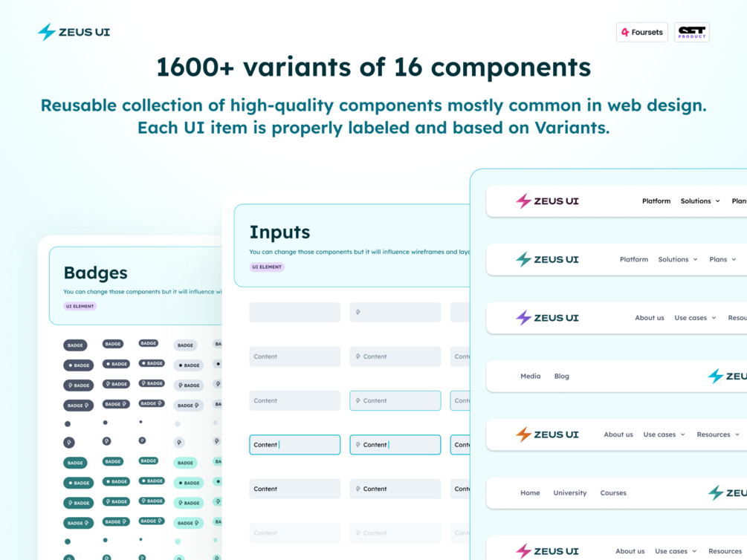Click focused Content input with cursor and icon
747x560 pixels.
pos(395,445)
